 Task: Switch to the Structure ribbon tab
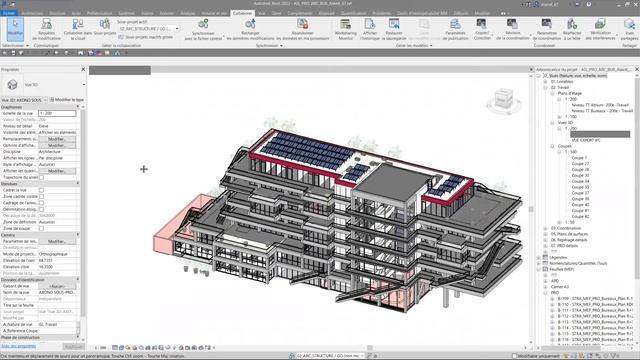[x=57, y=13]
